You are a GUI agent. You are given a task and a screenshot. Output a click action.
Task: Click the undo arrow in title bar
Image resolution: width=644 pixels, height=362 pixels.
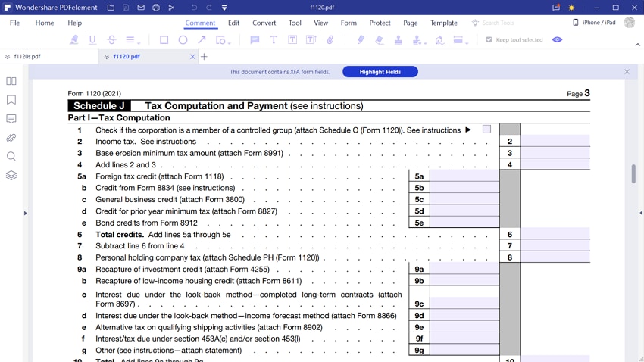194,8
